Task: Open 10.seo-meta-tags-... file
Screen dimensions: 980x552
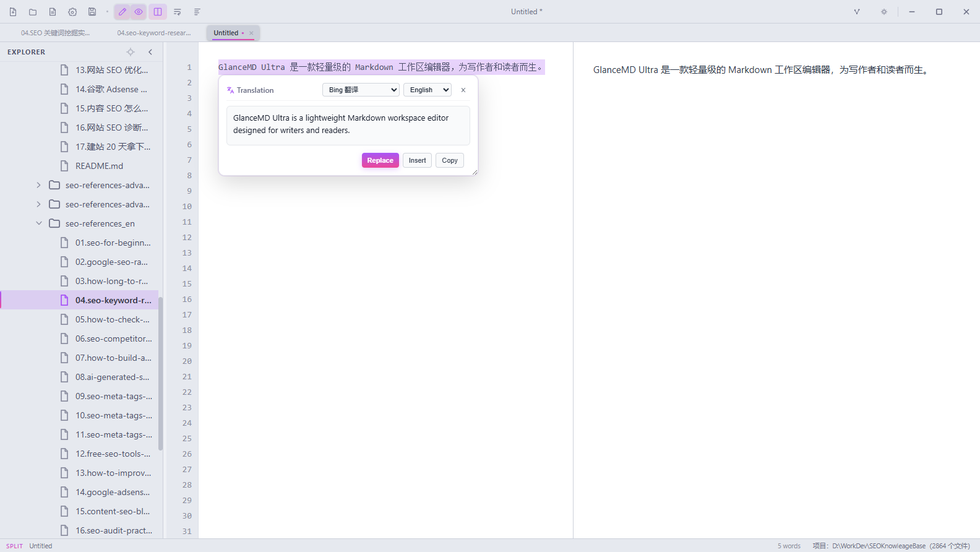Action: point(79,415)
